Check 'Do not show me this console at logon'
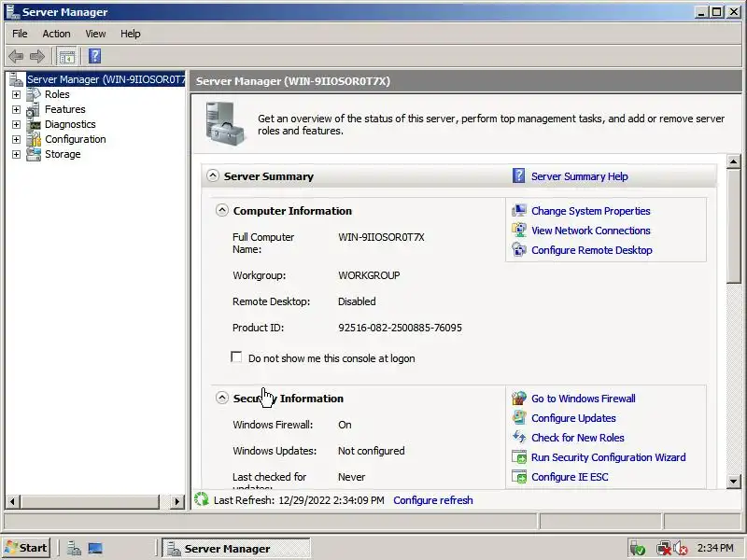747x560 pixels. pos(236,357)
